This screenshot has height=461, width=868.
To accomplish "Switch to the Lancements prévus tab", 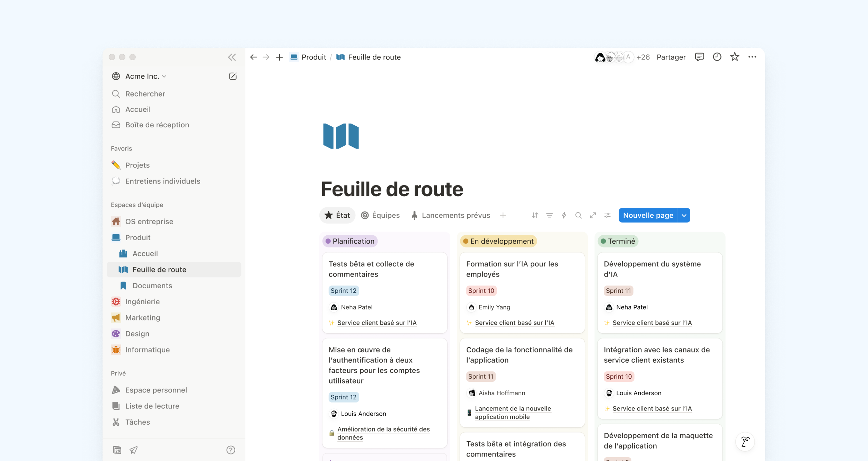I will (x=451, y=215).
